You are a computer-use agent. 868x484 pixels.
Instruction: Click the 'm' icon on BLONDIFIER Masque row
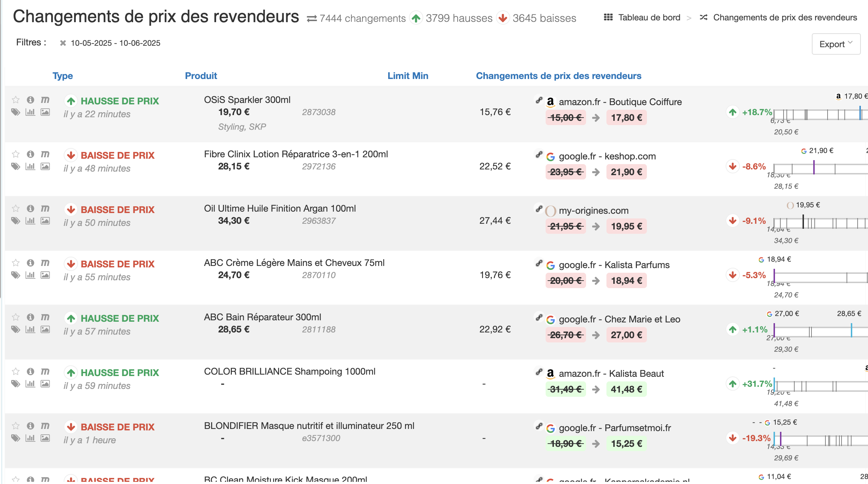[45, 426]
